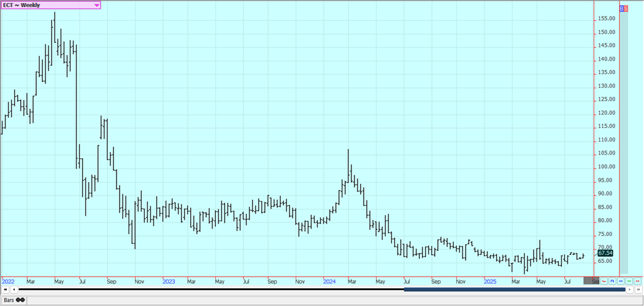Click the 105.00 price axis label
This screenshot has height=306, width=644.
tap(606, 153)
